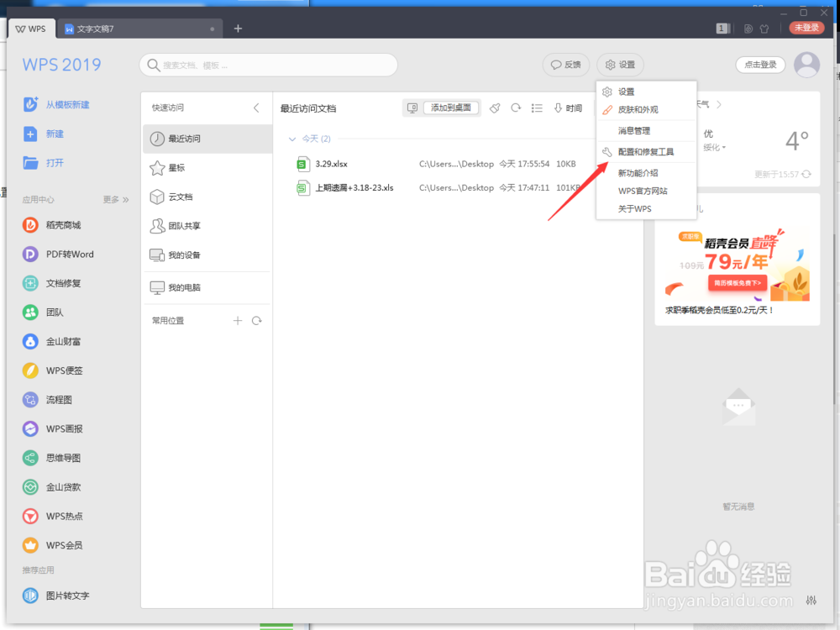Select 关于WPS menu item
The width and height of the screenshot is (840, 630).
click(646, 208)
